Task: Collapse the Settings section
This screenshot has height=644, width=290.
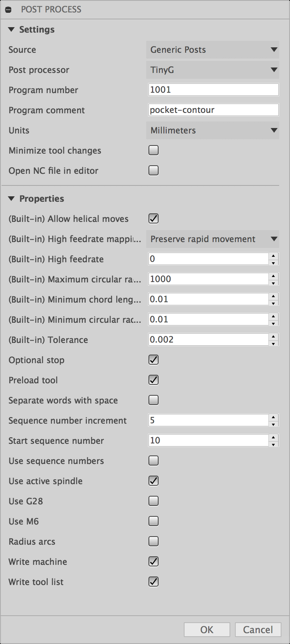Action: [x=12, y=29]
